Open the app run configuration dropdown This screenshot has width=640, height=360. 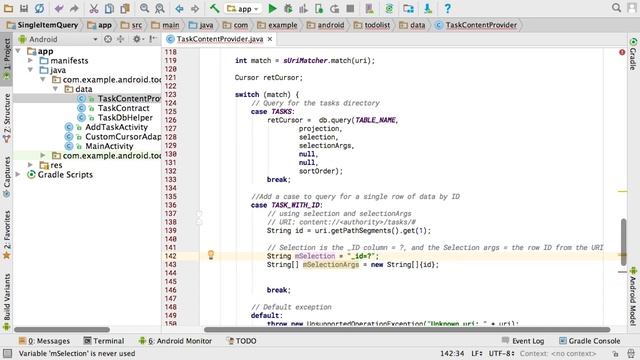(243, 9)
